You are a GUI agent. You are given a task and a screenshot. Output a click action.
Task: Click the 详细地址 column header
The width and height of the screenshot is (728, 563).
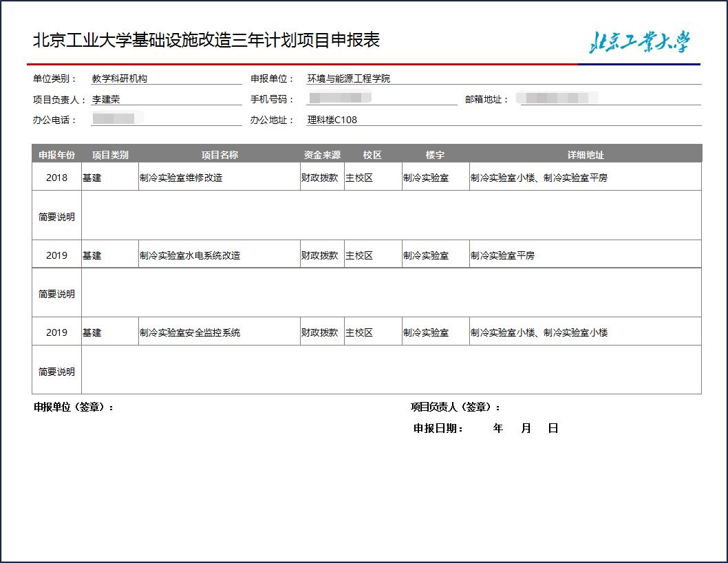point(585,155)
